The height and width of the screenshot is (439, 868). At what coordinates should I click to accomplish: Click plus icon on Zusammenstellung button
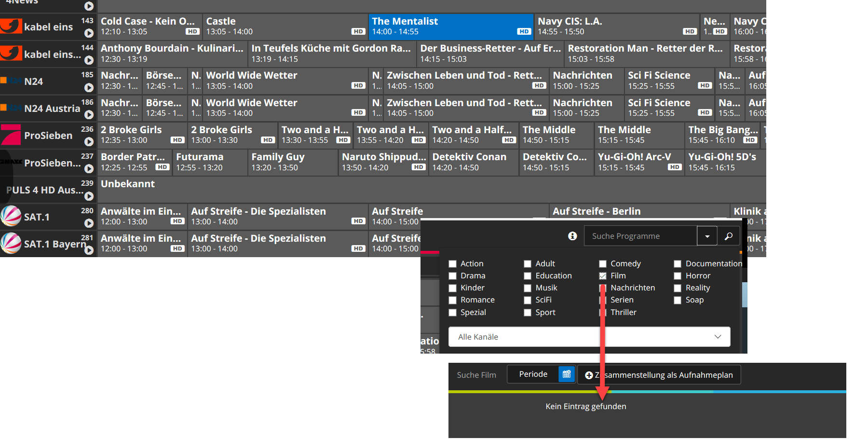(x=589, y=375)
